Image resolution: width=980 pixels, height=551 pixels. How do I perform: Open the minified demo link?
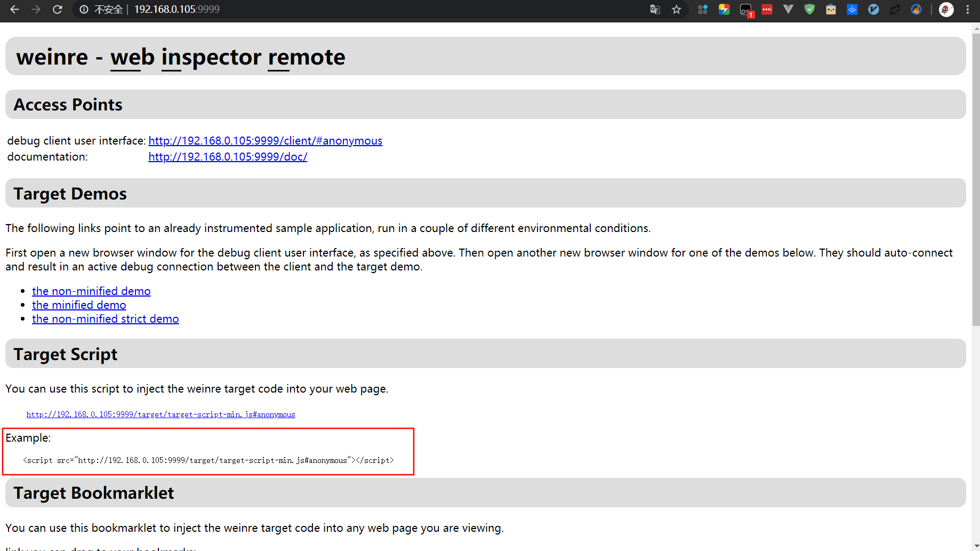[x=79, y=305]
